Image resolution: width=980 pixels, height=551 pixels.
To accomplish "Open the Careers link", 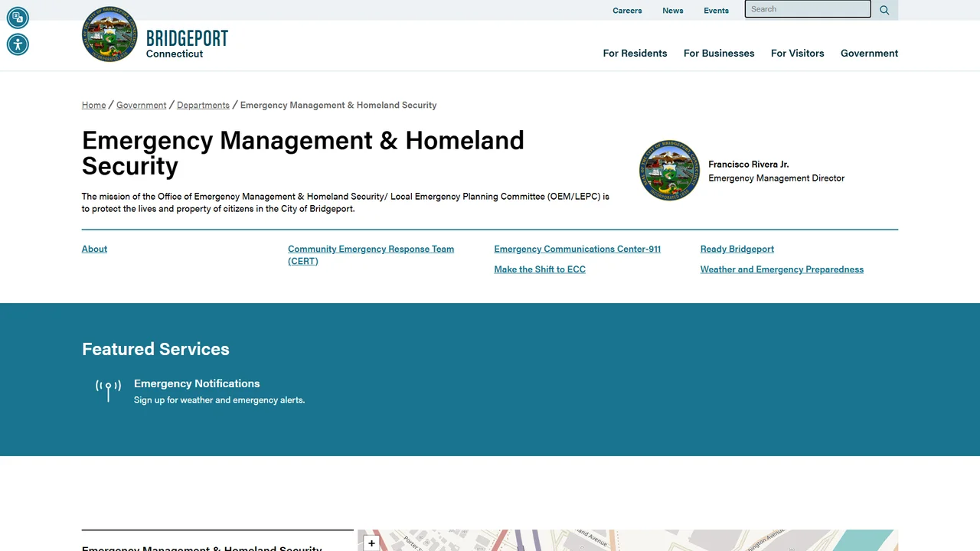I will point(627,11).
